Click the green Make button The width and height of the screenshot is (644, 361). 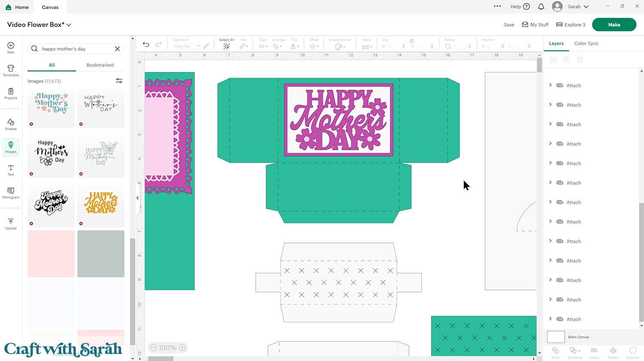click(x=614, y=24)
